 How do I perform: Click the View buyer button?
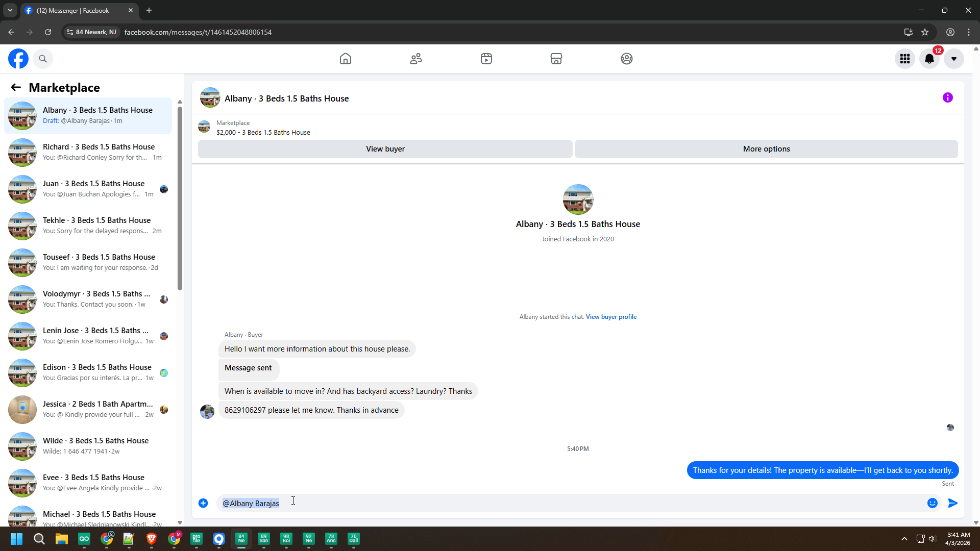point(385,149)
